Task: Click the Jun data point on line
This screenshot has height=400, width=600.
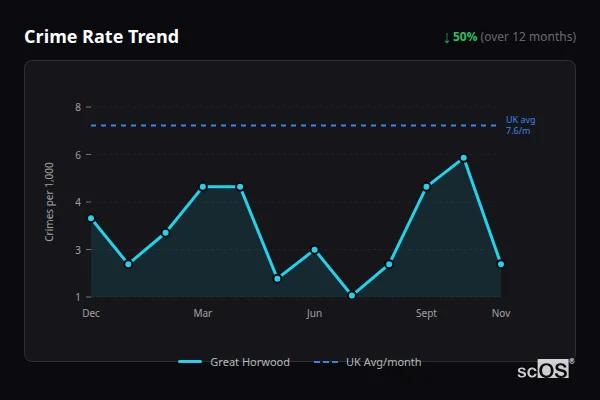Action: coord(315,250)
